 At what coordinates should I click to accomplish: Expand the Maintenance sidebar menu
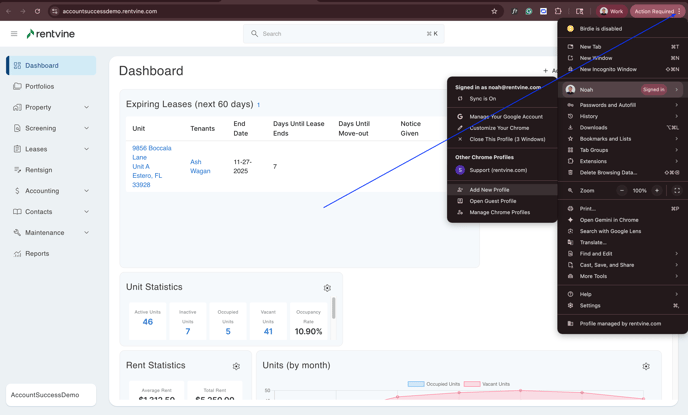(86, 233)
